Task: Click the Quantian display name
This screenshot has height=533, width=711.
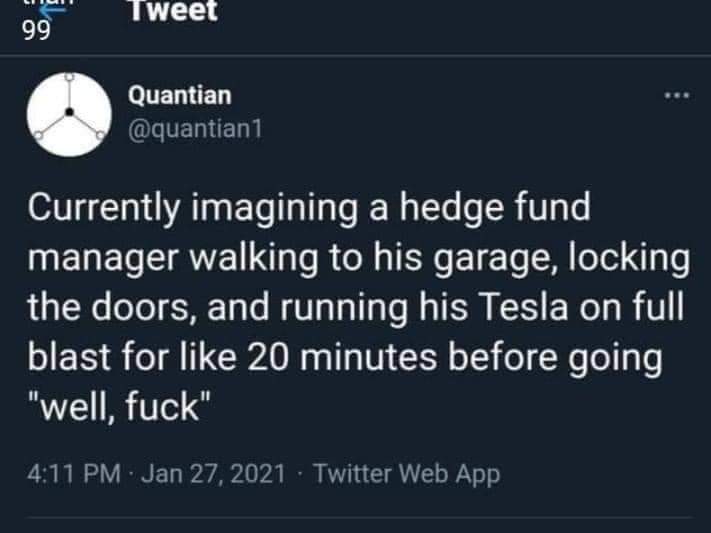Action: 180,95
